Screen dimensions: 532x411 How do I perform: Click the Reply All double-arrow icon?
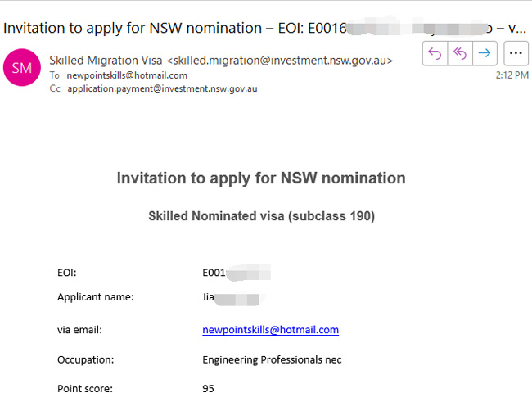pos(460,53)
